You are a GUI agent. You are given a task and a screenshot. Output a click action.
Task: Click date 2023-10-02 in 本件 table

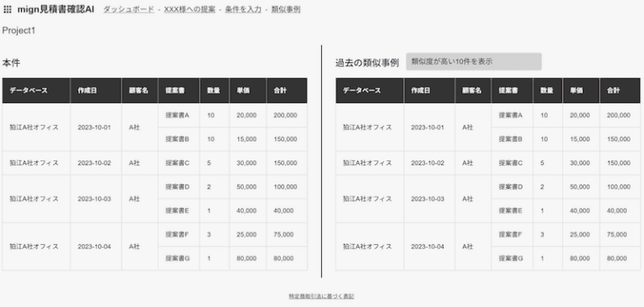[94, 164]
